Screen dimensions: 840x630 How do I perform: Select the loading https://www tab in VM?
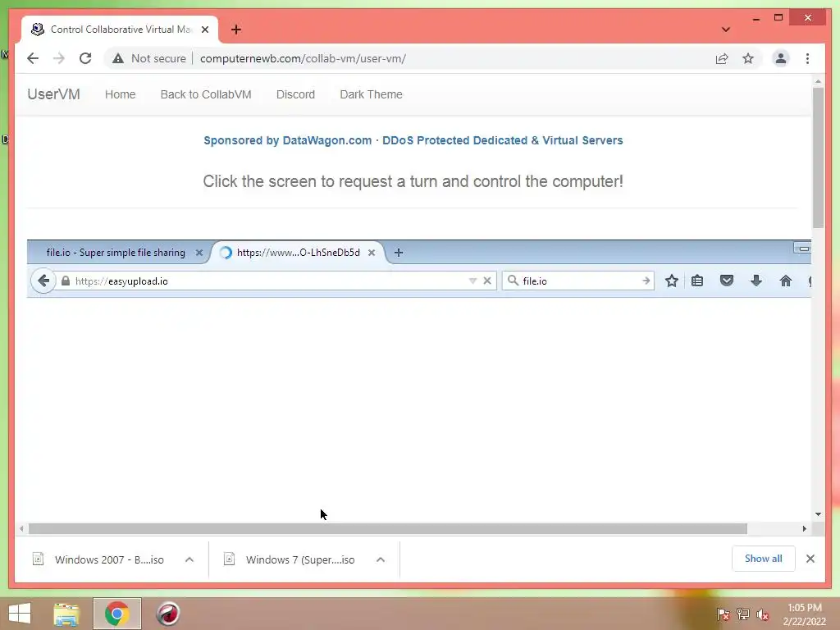[298, 253]
